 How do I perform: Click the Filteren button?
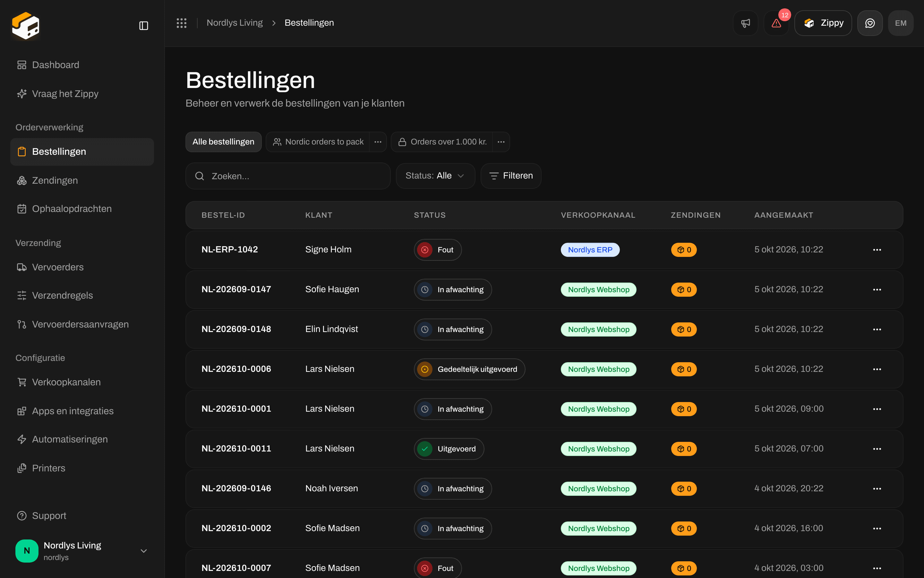pos(511,176)
